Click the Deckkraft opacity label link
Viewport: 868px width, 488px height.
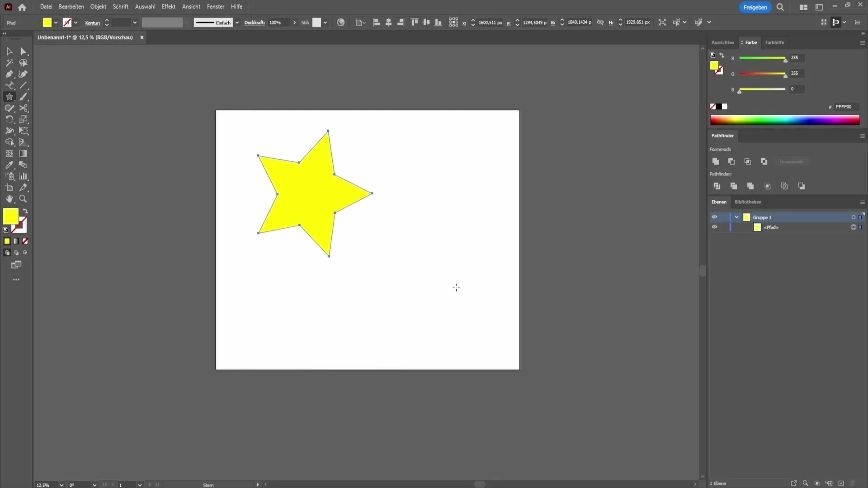255,23
